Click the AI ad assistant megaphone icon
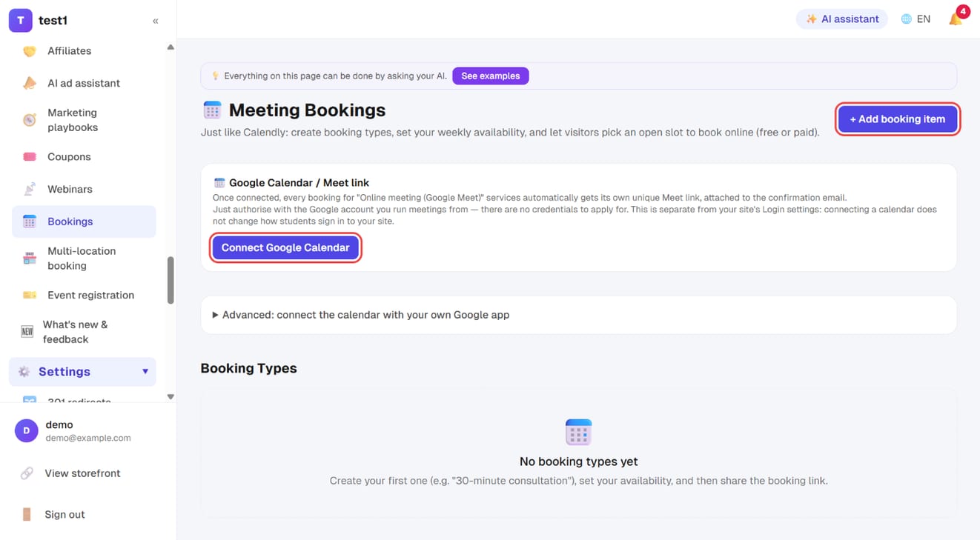 [30, 83]
